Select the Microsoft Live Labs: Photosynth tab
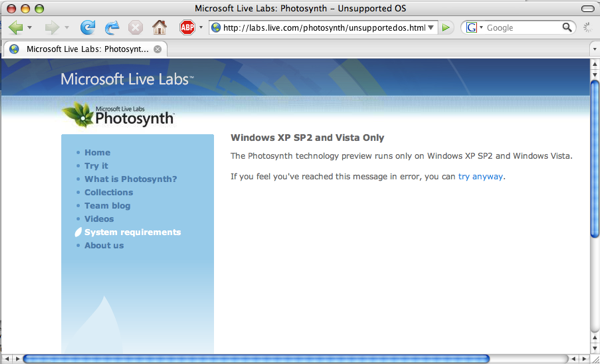This screenshot has width=600, height=364. point(86,49)
